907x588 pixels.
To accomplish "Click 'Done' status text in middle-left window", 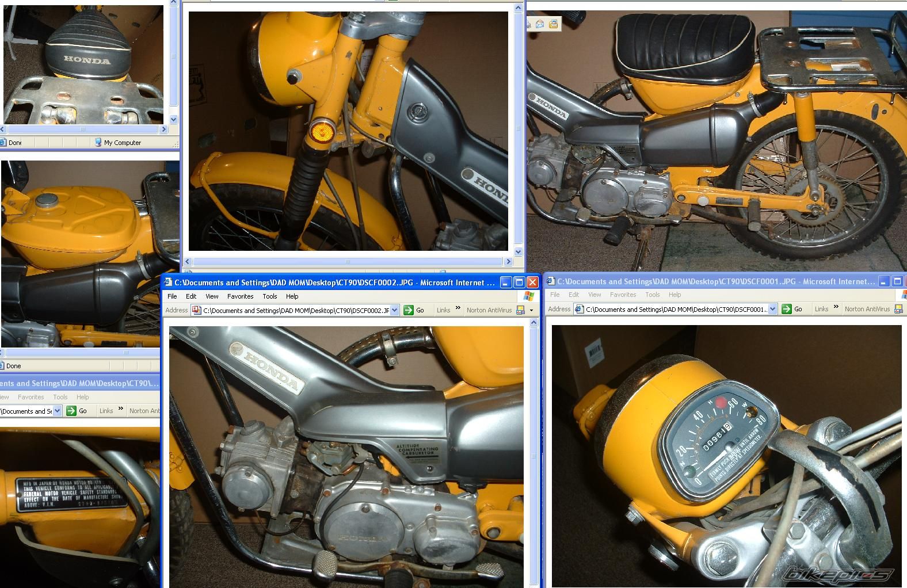I will point(14,366).
